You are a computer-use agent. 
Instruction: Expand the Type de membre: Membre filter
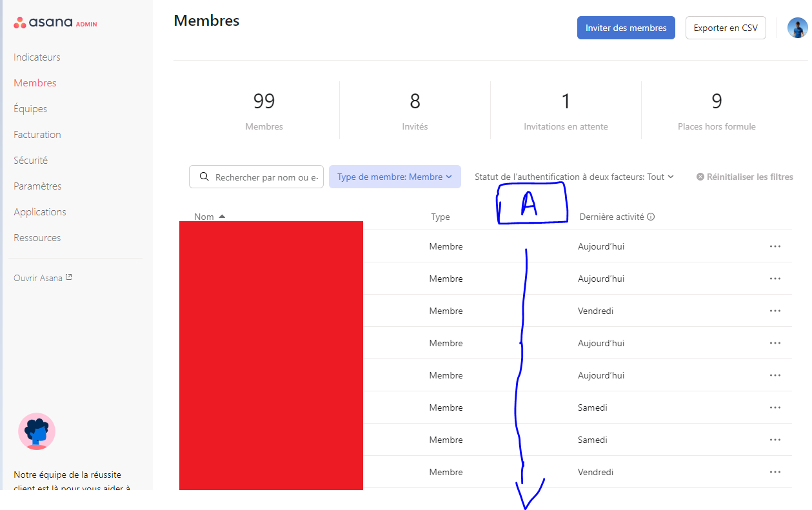tap(395, 177)
